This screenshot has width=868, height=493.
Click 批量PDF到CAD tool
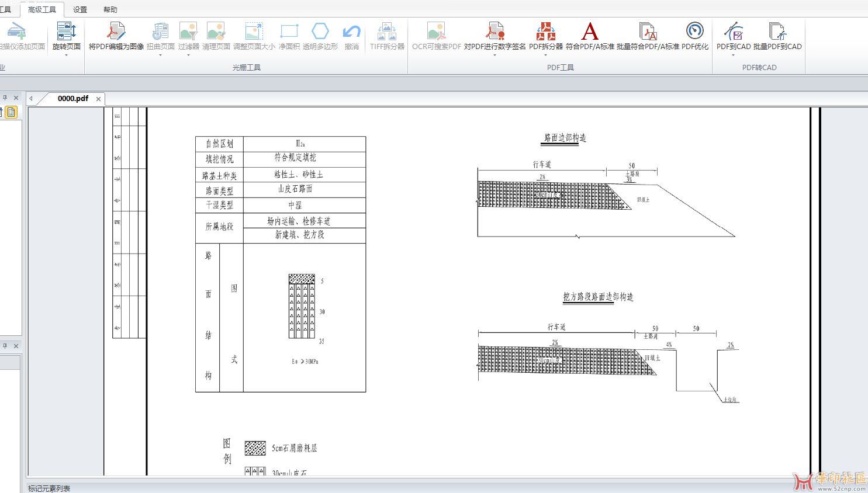tap(777, 36)
